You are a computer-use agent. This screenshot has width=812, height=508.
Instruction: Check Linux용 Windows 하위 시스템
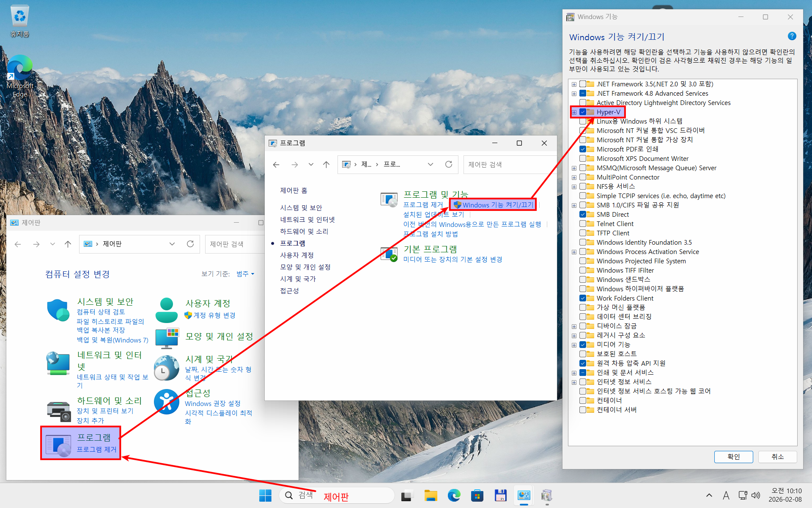(583, 121)
